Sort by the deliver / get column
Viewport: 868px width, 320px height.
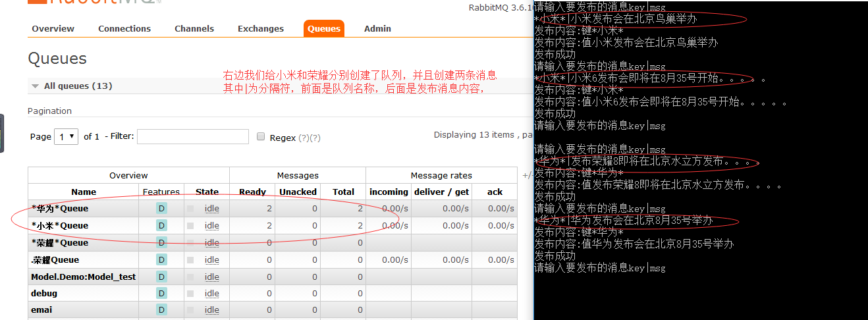coord(441,192)
